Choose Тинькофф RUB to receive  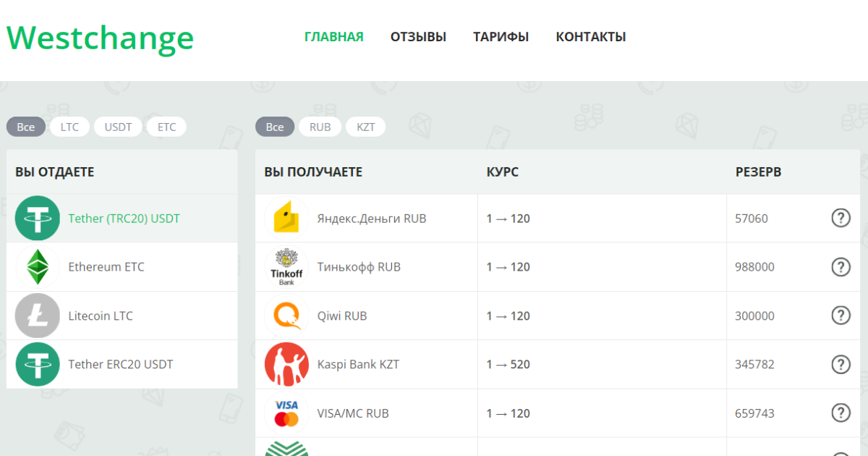point(359,267)
